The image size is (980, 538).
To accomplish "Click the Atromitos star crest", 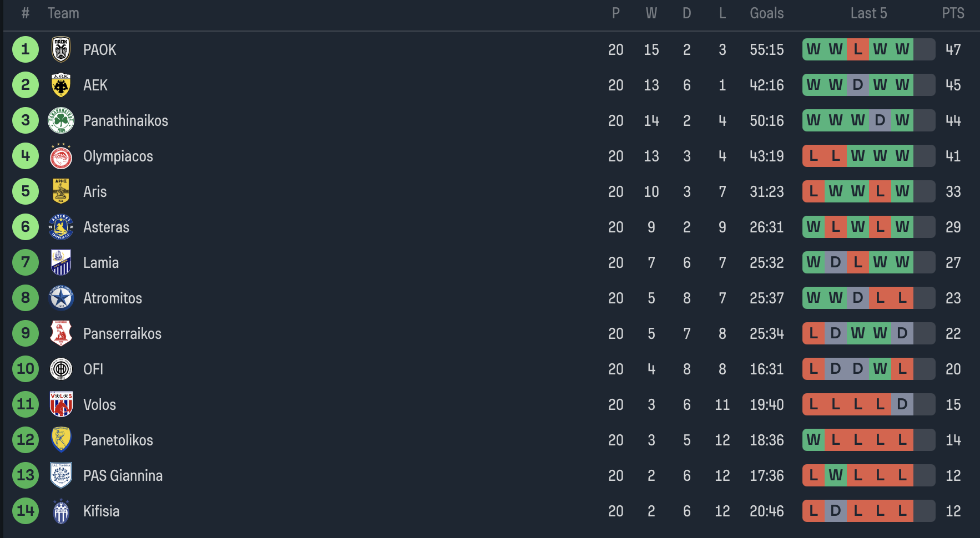I will [61, 298].
